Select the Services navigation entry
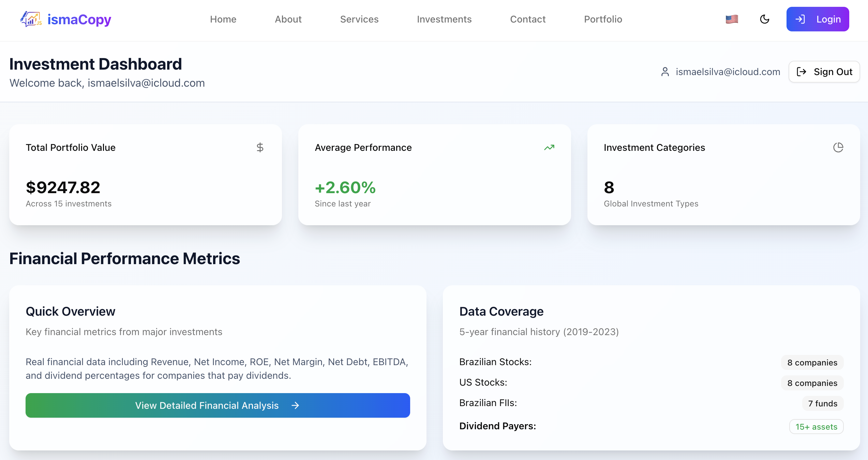 [359, 19]
